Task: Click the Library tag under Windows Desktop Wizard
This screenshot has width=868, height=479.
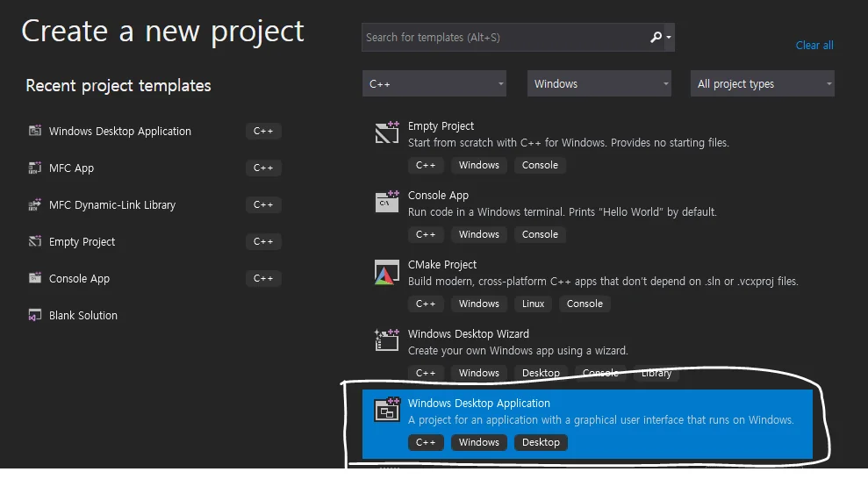Action: (x=656, y=373)
